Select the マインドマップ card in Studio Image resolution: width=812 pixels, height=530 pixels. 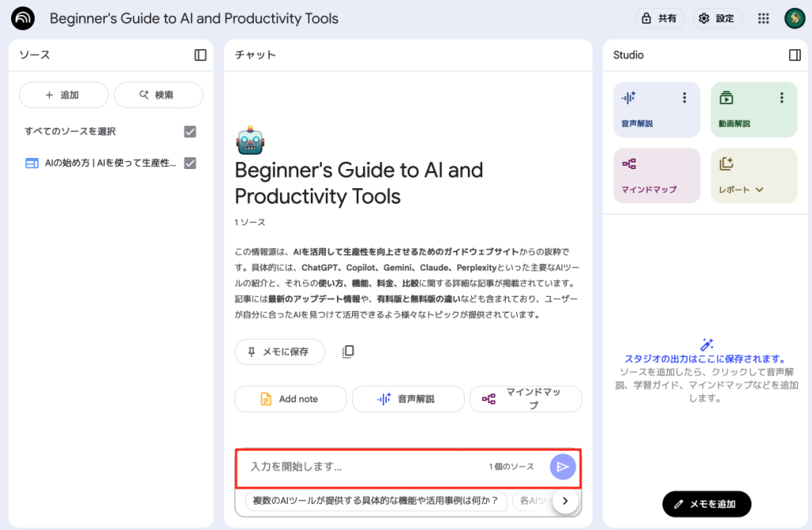pyautogui.click(x=657, y=175)
